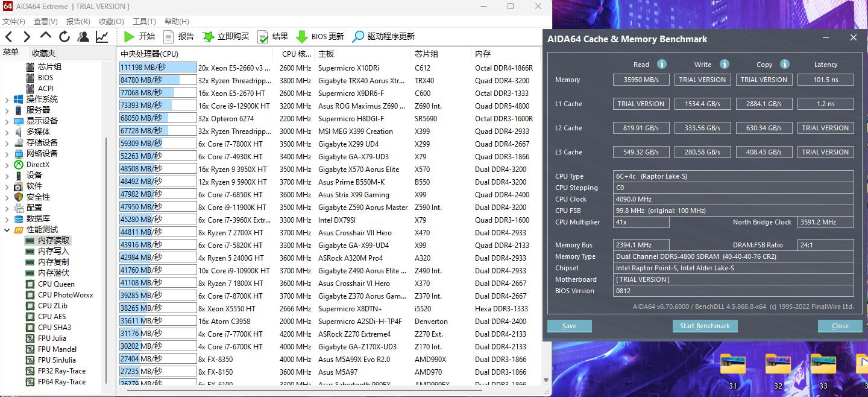Select CPU PhotoWorxx benchmark in tree

(x=65, y=294)
